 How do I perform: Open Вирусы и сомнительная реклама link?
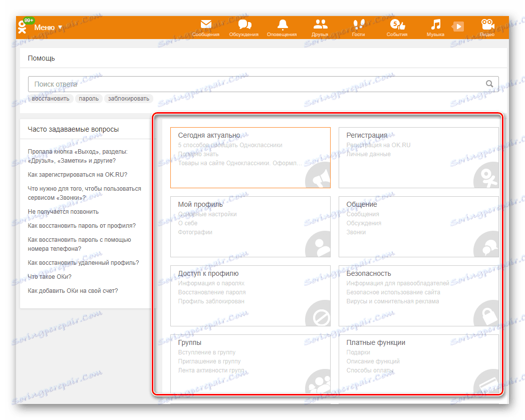point(392,301)
